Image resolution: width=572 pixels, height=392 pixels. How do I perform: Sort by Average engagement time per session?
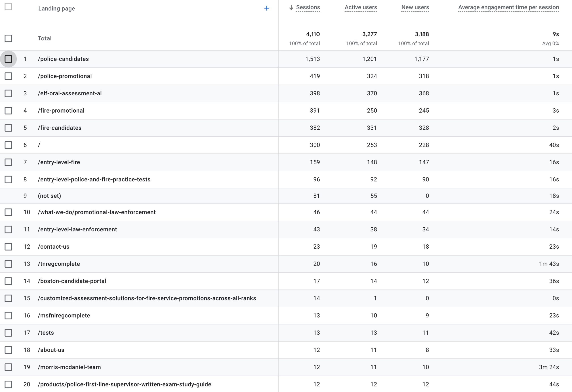click(x=509, y=7)
